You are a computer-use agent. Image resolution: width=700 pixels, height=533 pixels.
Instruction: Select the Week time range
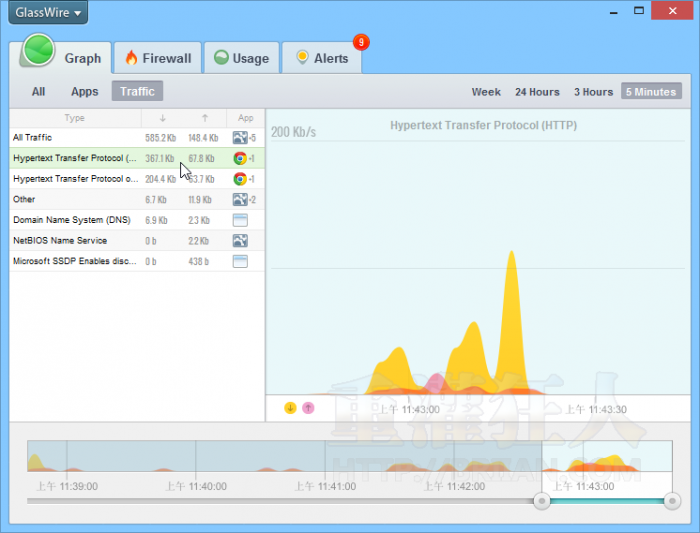click(486, 92)
